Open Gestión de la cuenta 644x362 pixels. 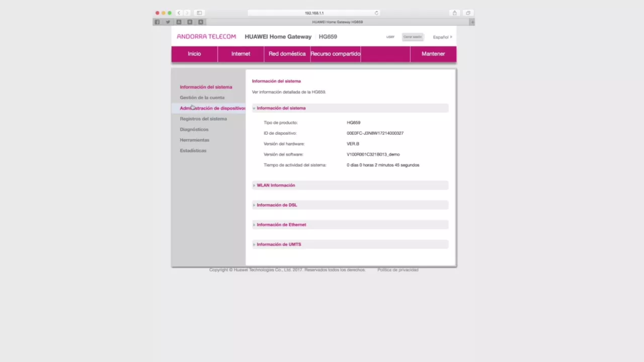pyautogui.click(x=202, y=98)
